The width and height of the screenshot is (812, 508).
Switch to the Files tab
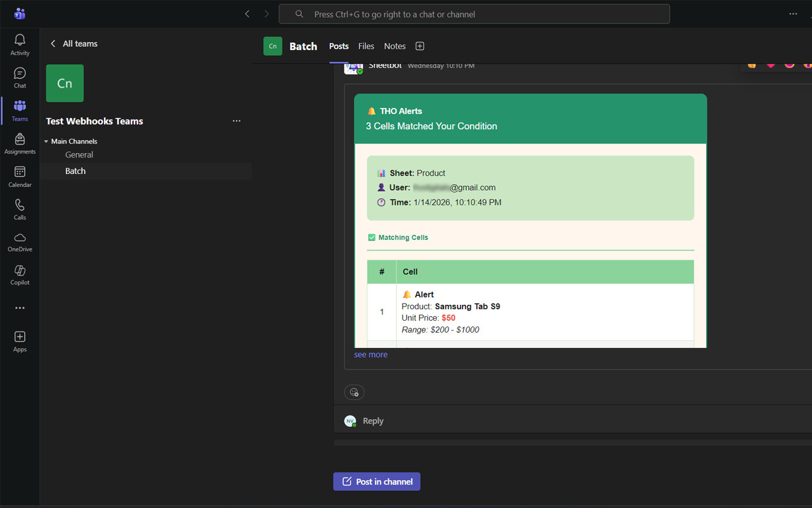click(366, 46)
